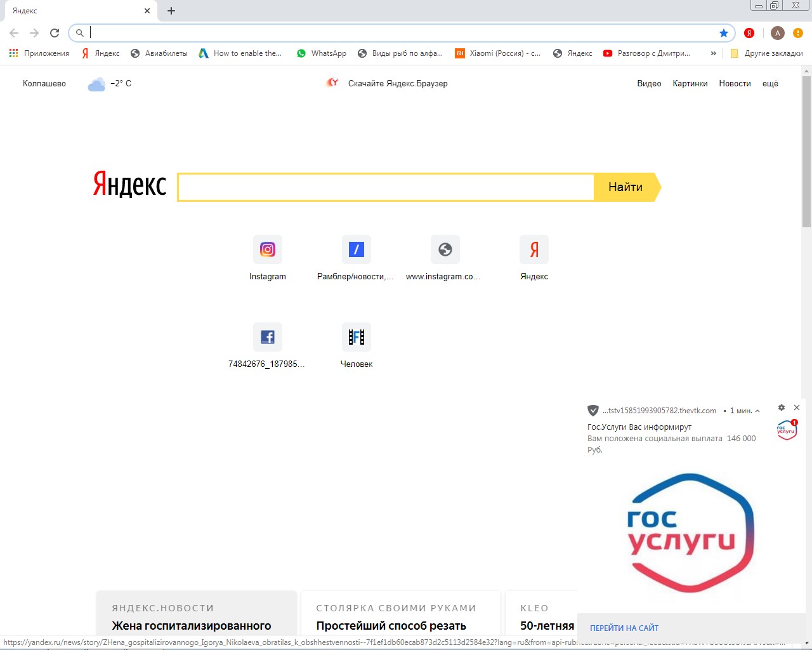812x650 pixels.
Task: Click the KLEO card heading
Action: [535, 608]
